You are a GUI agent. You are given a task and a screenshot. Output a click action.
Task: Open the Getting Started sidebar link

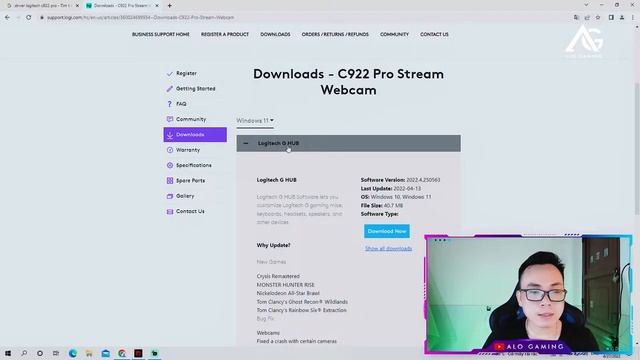(196, 89)
